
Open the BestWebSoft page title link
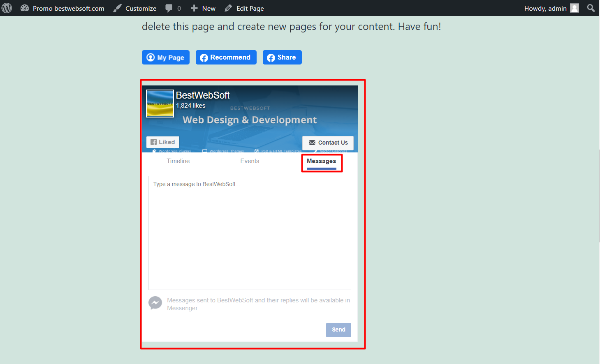(203, 95)
